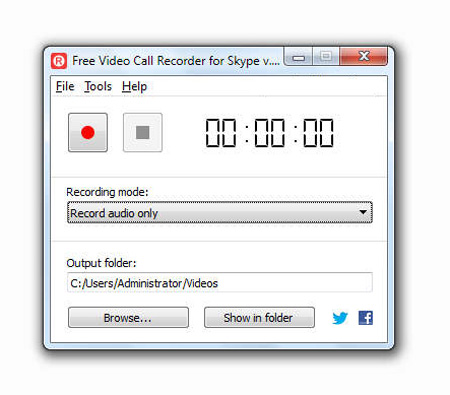Click the Show in folder button

[x=259, y=317]
